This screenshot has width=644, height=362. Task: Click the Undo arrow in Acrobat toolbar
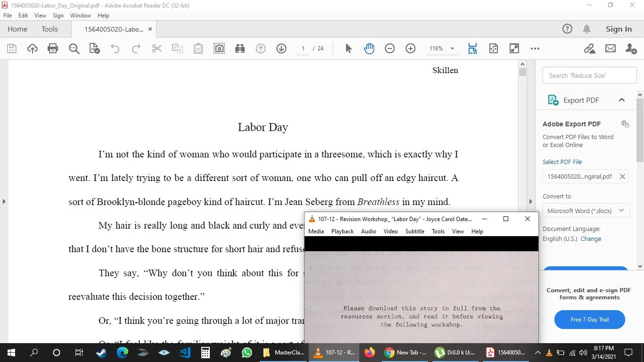tap(115, 49)
